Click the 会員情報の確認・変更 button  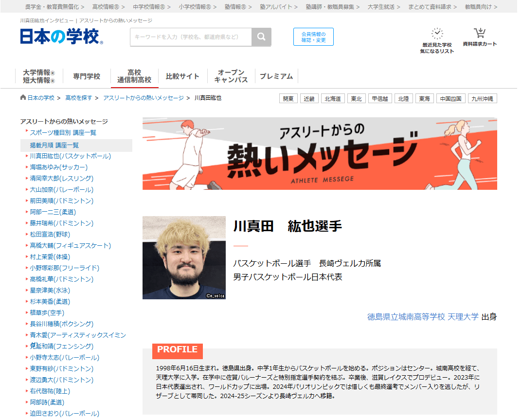pos(313,37)
